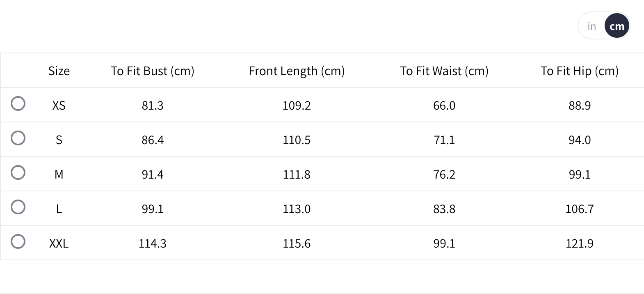Pick the L size radio button
This screenshot has width=644, height=294.
(x=18, y=207)
